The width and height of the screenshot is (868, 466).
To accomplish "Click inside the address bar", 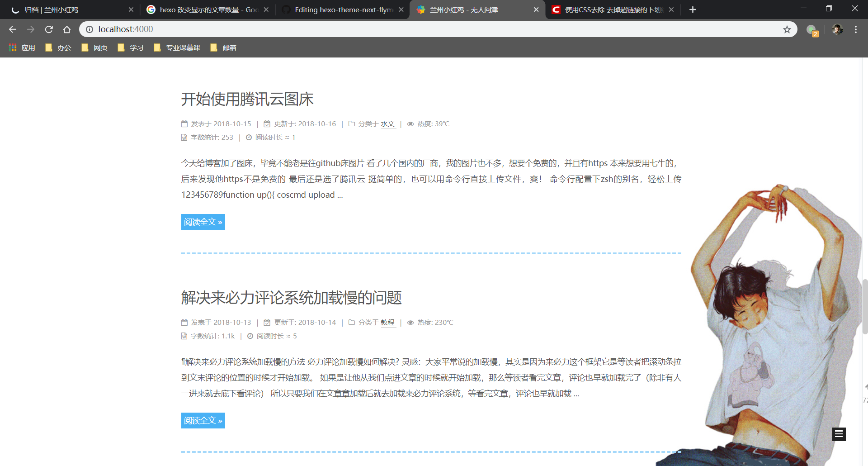I will point(271,29).
